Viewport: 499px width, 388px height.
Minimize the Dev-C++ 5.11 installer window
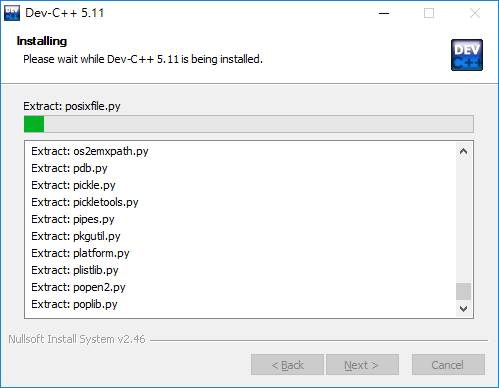click(384, 13)
